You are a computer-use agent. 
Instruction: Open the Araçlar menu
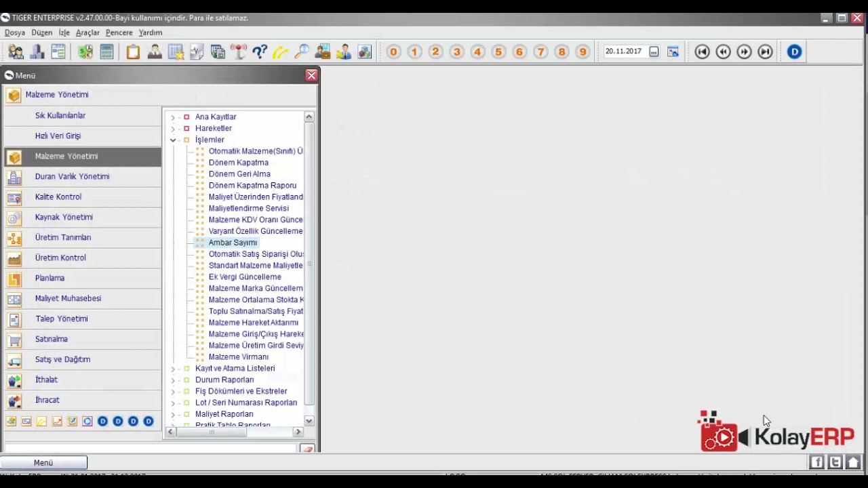tap(87, 33)
